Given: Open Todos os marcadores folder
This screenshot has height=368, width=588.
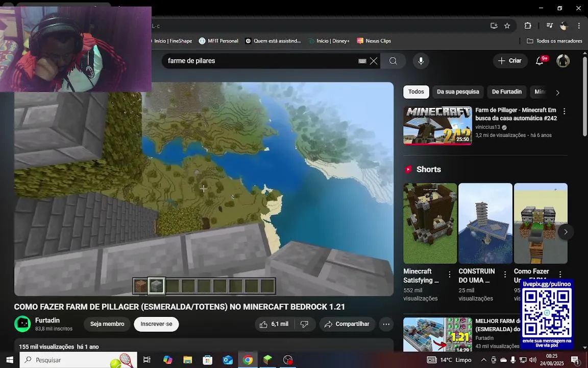Looking at the screenshot, I should point(555,40).
